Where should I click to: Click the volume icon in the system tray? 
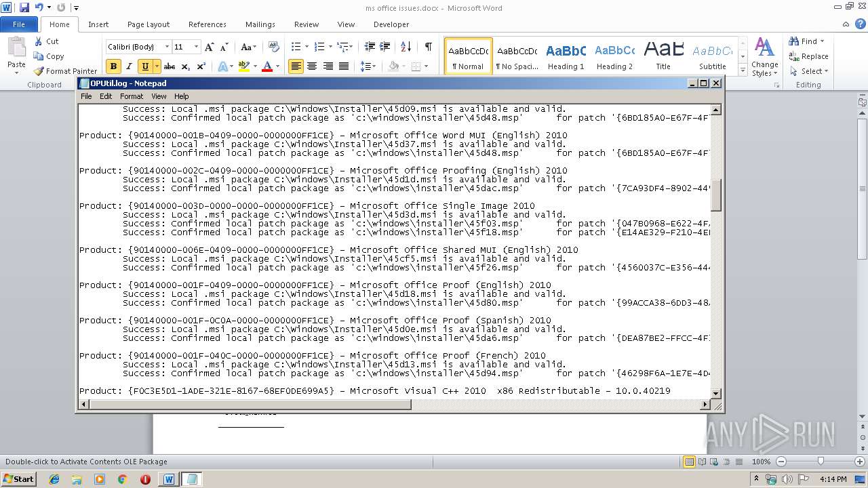(x=787, y=480)
